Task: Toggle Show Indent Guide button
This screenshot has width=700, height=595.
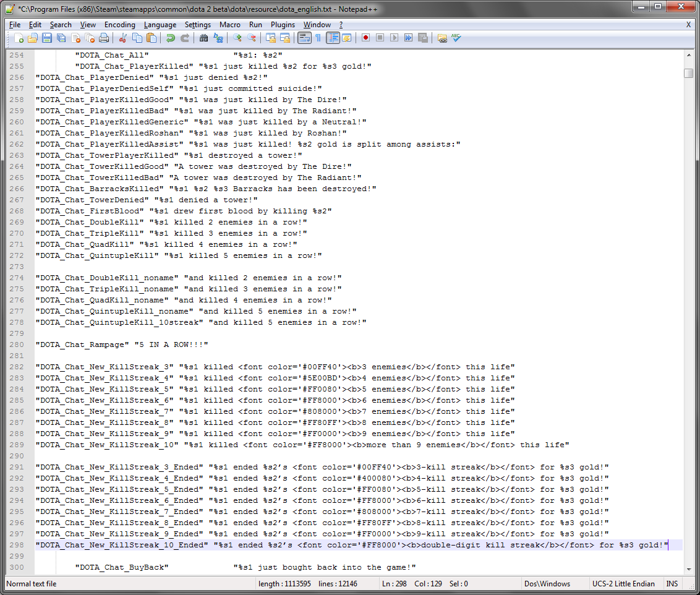Action: (333, 38)
